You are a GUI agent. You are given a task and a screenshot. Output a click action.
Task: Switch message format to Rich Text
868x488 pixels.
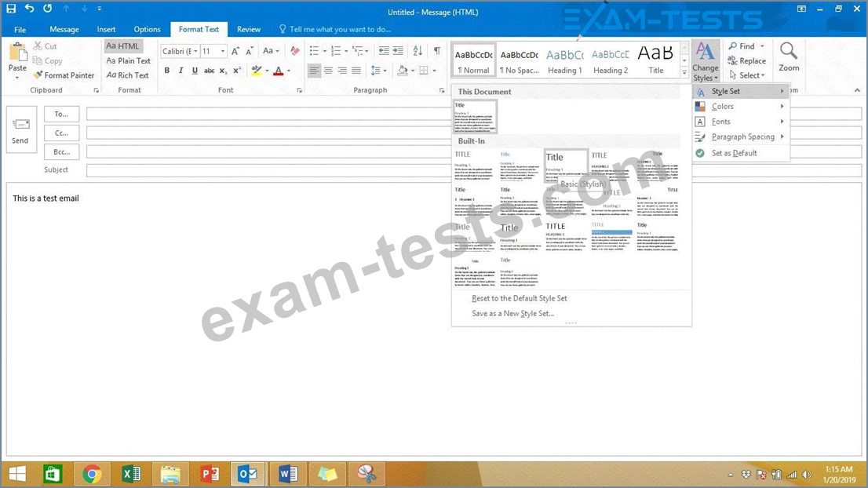coord(127,75)
